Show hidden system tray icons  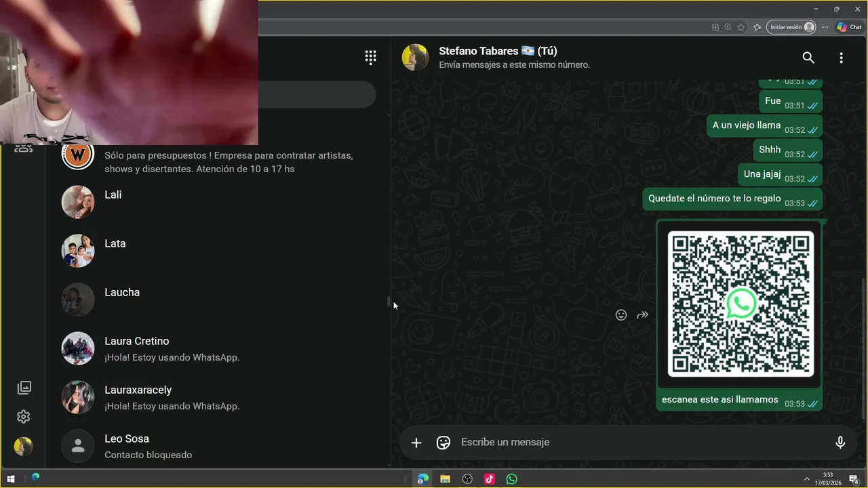pos(806,479)
